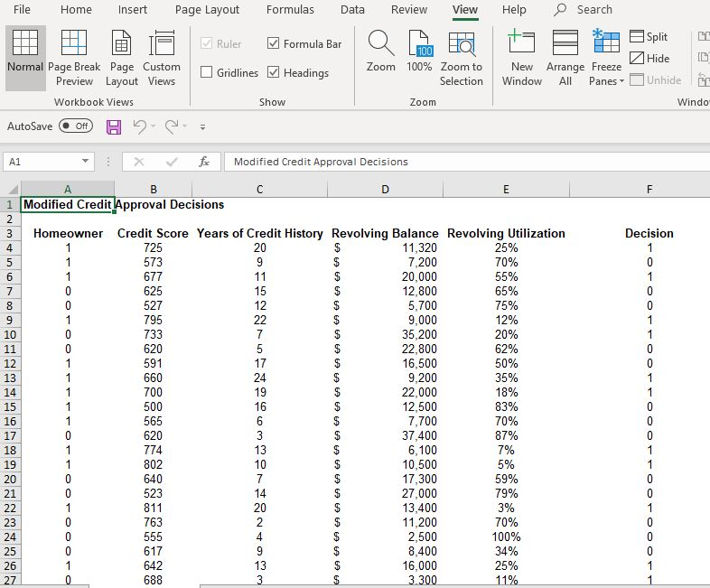Open Page Break Preview view
Image resolution: width=710 pixels, height=588 pixels.
coord(74,58)
